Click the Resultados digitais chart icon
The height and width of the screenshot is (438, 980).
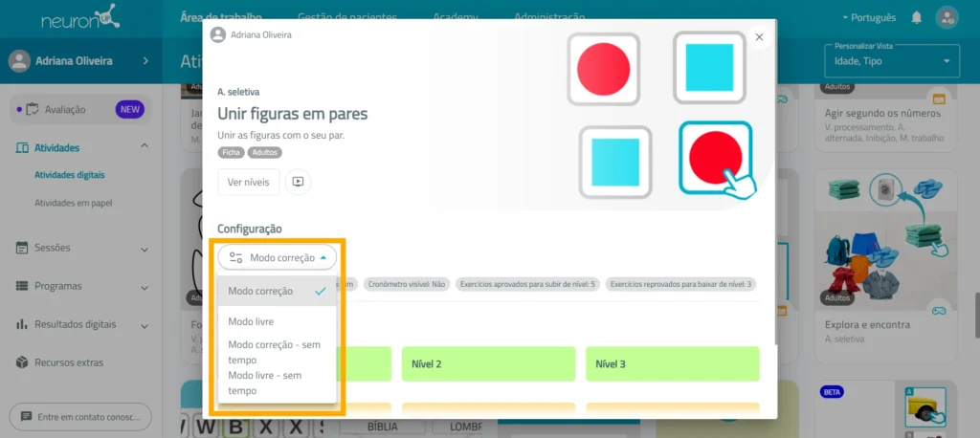22,325
